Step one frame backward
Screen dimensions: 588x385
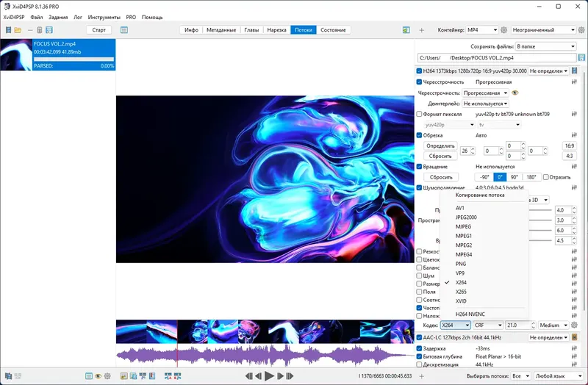259,376
